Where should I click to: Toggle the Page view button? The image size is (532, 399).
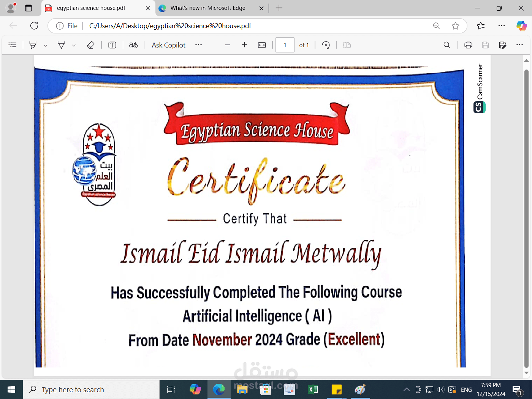tap(347, 45)
